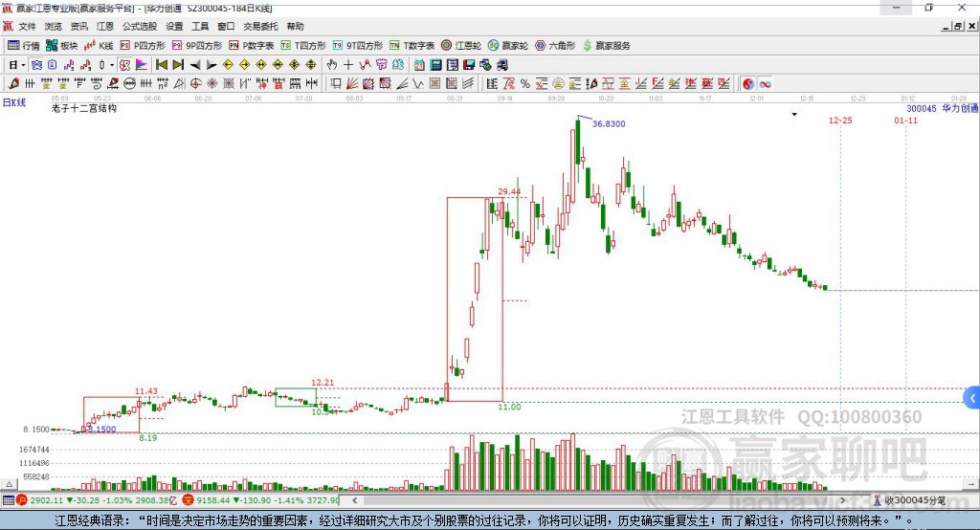This screenshot has width=980, height=530.
Task: Select the zigzag wave line tool
Action: [418, 84]
